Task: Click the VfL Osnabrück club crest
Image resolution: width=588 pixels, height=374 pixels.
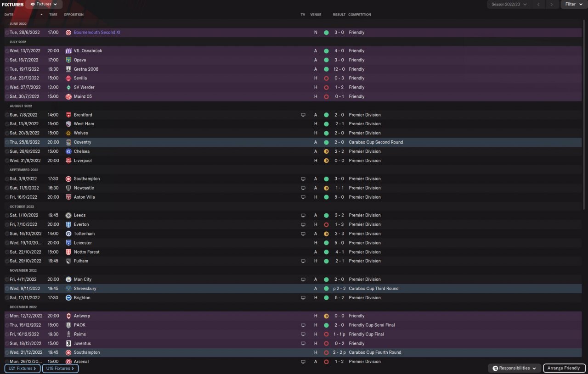Action: 68,51
